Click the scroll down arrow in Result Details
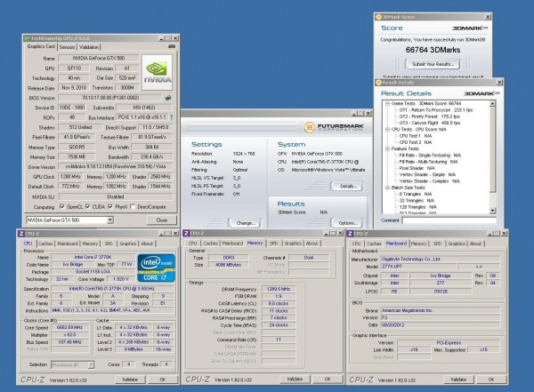This screenshot has width=534, height=392. click(x=493, y=211)
